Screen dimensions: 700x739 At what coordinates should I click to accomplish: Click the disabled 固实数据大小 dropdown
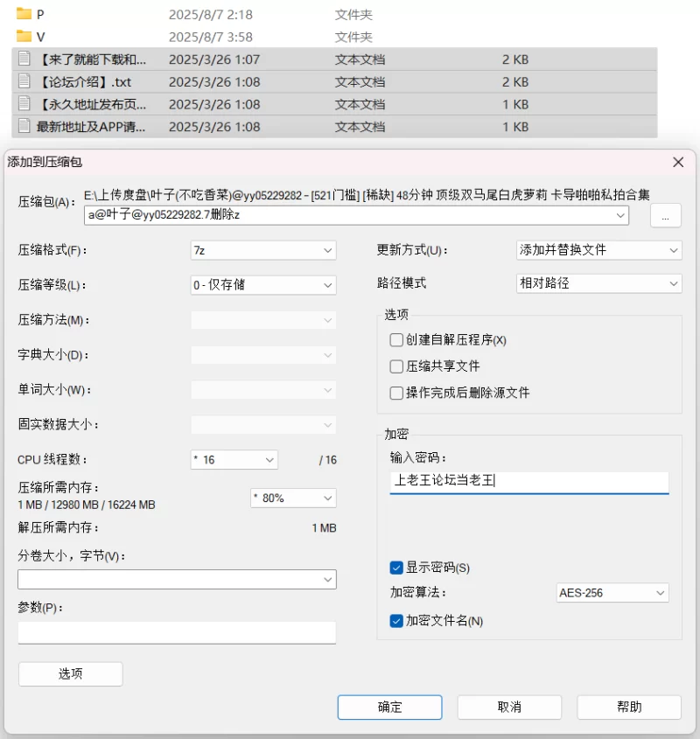pos(263,425)
